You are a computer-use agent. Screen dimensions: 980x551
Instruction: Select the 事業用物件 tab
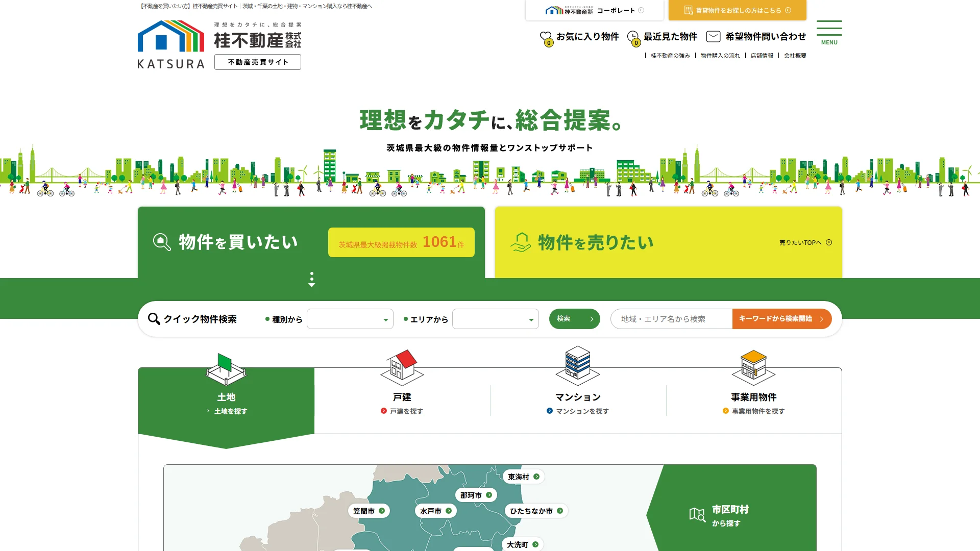point(754,400)
